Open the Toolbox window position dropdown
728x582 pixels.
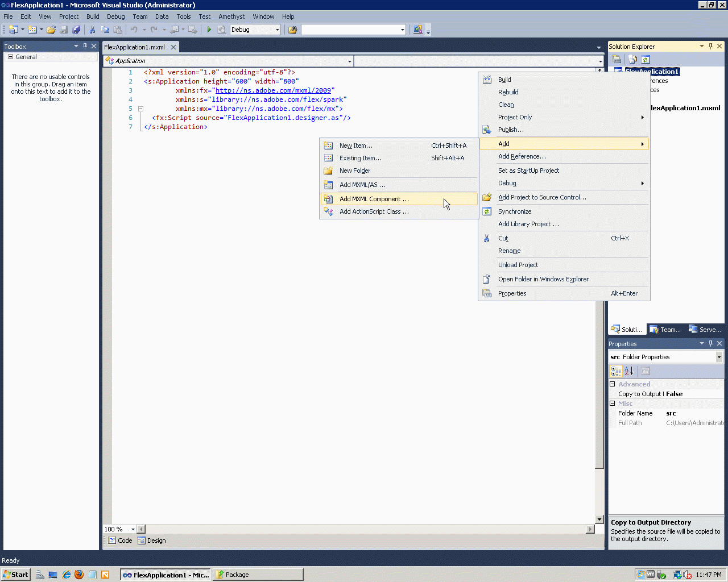coord(76,46)
